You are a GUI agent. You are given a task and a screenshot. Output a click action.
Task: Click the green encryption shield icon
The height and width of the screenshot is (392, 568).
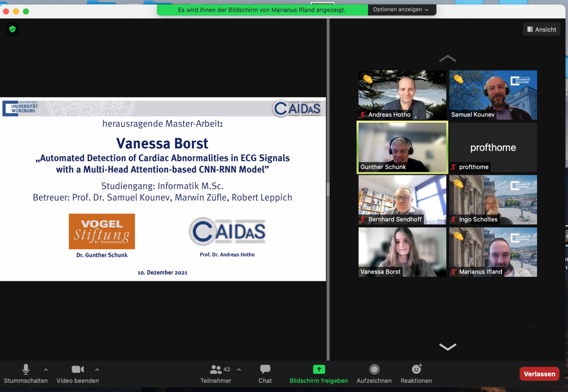[12, 29]
